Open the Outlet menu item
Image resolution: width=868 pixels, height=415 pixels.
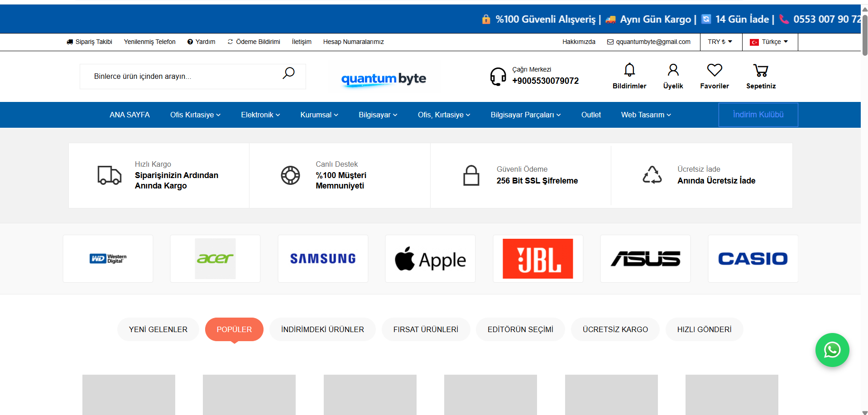(591, 115)
